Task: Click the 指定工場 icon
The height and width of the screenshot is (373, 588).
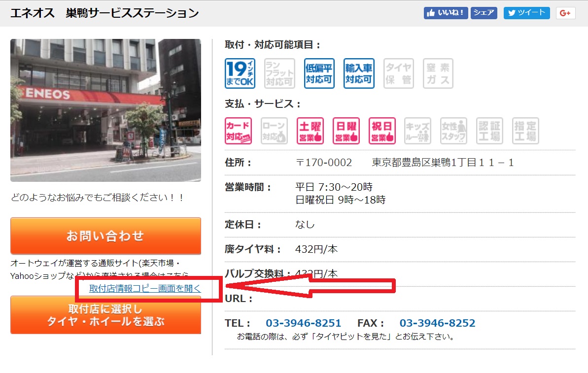Action: tap(526, 131)
